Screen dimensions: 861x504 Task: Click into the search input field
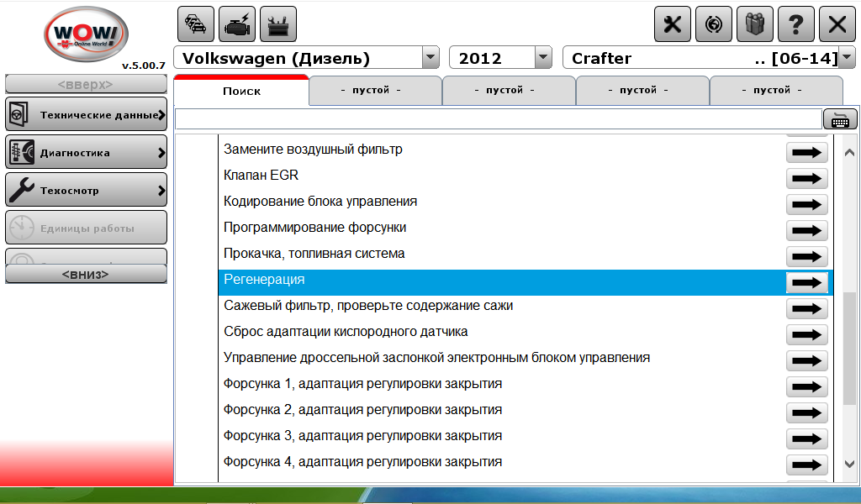pos(498,119)
